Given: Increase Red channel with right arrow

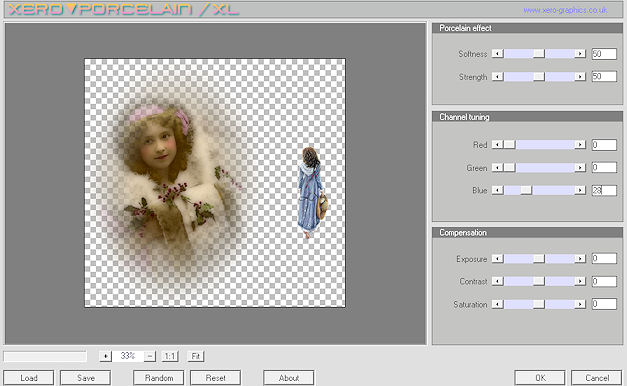Looking at the screenshot, I should coord(580,144).
